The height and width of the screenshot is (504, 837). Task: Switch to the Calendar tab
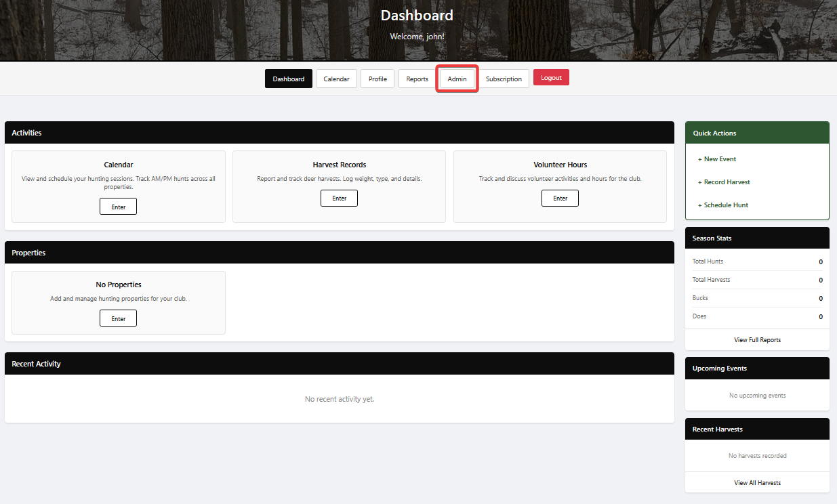pyautogui.click(x=336, y=78)
